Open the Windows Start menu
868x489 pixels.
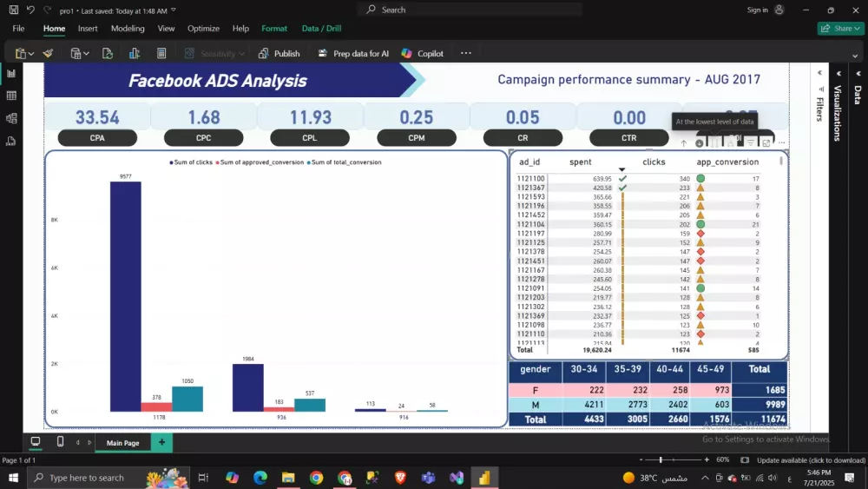point(13,478)
